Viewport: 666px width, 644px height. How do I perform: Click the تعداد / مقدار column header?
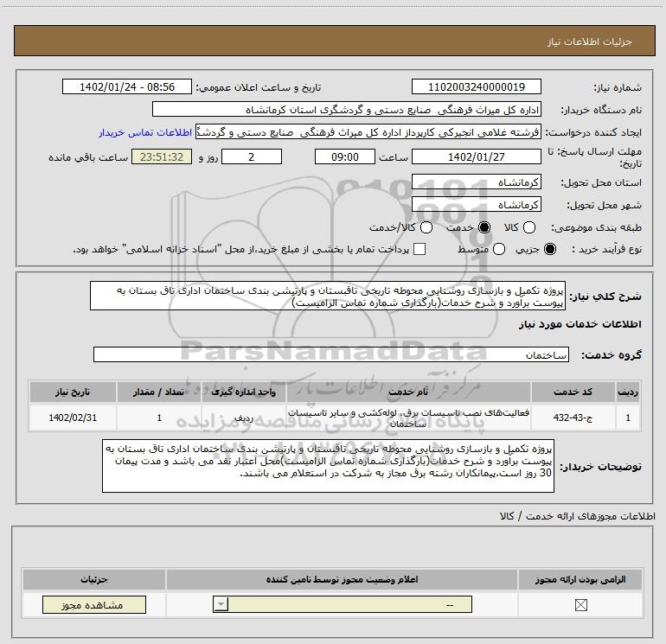[159, 392]
